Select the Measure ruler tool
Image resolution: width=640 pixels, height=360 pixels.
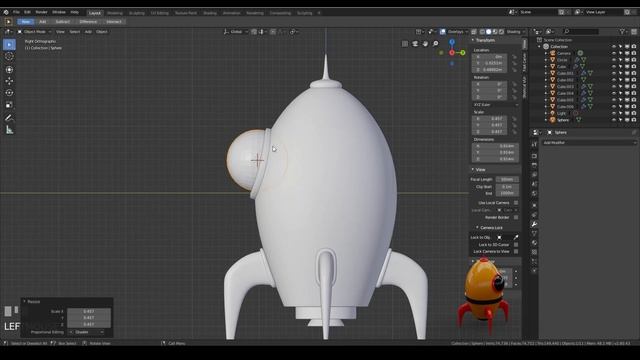(9, 130)
